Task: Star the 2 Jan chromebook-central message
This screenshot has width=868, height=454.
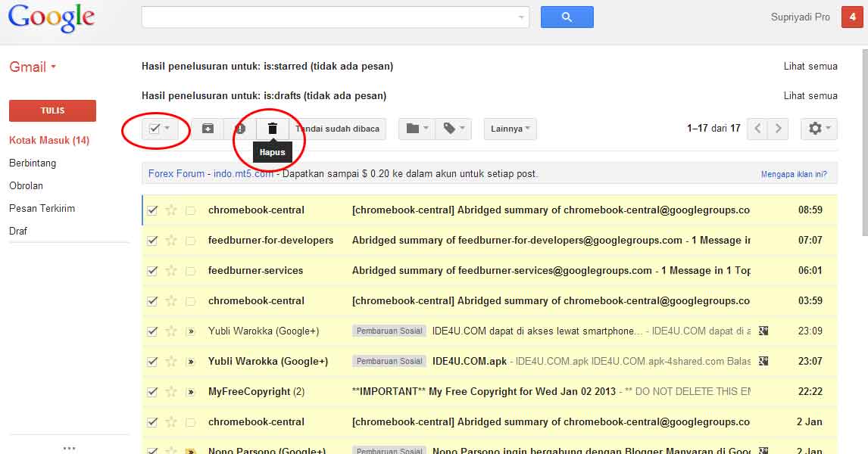Action: 171,422
